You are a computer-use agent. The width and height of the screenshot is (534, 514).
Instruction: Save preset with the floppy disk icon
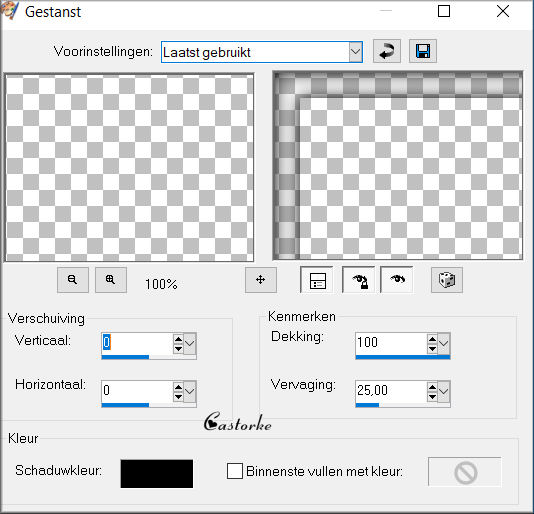tap(423, 51)
